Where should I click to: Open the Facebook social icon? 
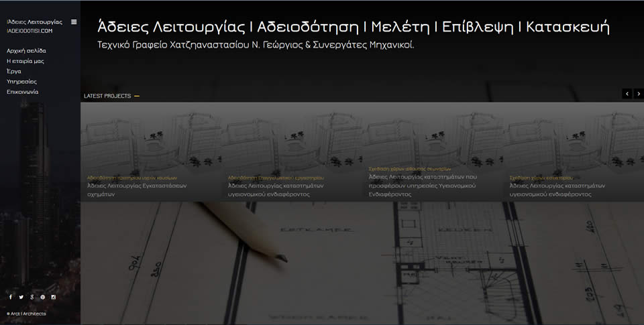pyautogui.click(x=11, y=297)
